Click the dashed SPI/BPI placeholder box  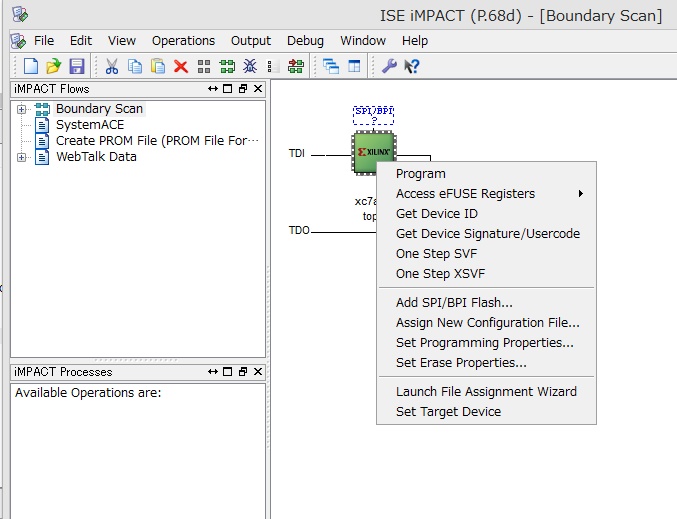374,115
